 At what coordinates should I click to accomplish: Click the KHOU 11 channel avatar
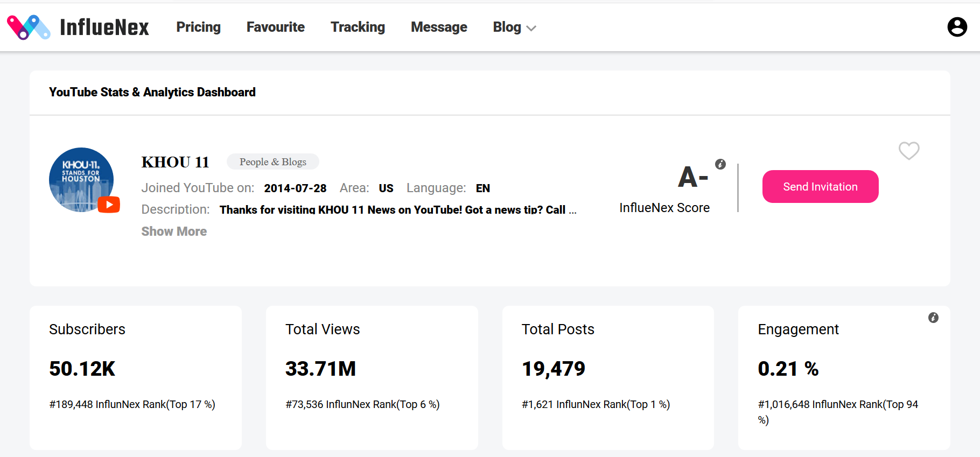coord(81,180)
